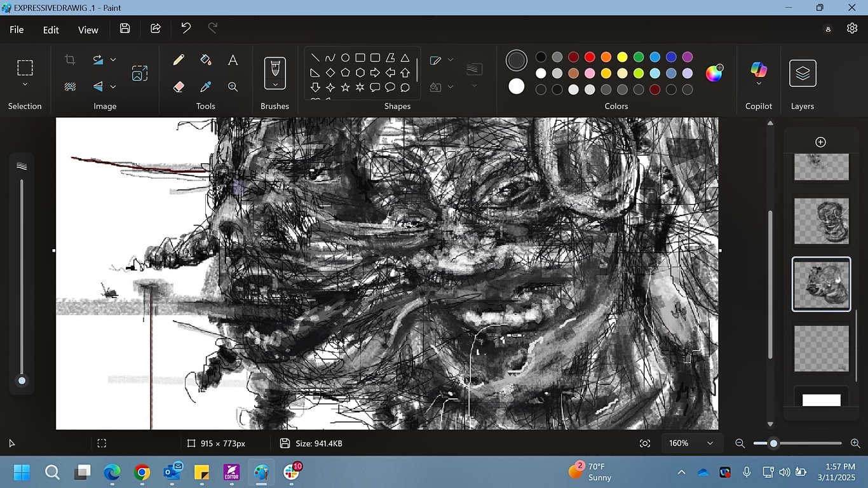
Task: Pick the Color picker eyedropper tool
Action: click(x=206, y=86)
